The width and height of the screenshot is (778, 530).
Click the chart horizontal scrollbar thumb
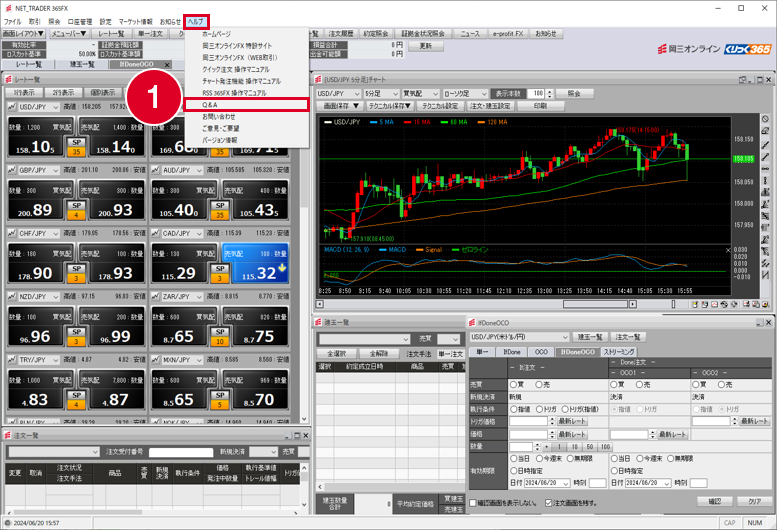(595, 304)
